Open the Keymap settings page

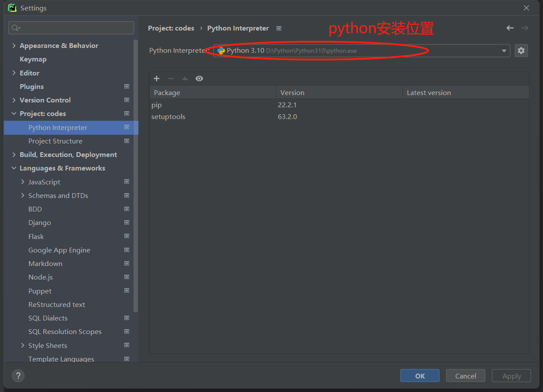pos(33,59)
